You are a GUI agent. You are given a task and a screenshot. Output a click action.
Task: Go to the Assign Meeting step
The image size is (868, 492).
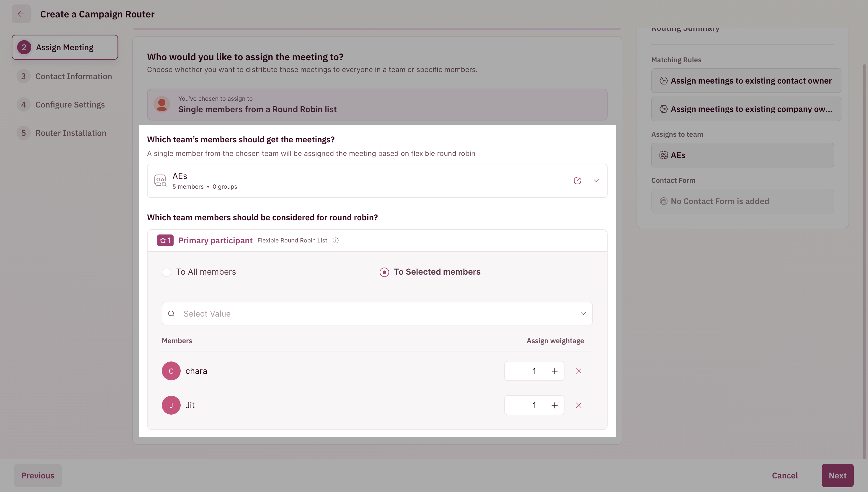tap(65, 47)
